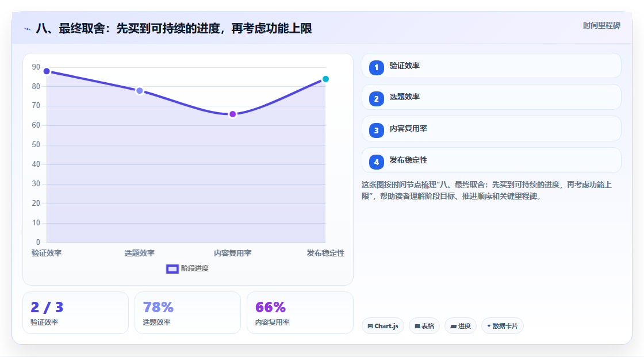Click the 表格 tag
This screenshot has width=644, height=357.
point(424,326)
